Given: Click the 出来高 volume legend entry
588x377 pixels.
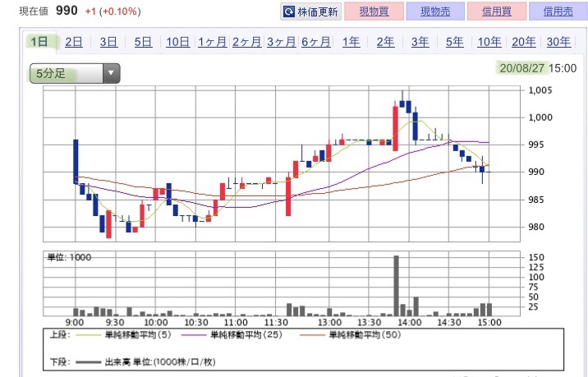Looking at the screenshot, I should tap(146, 362).
